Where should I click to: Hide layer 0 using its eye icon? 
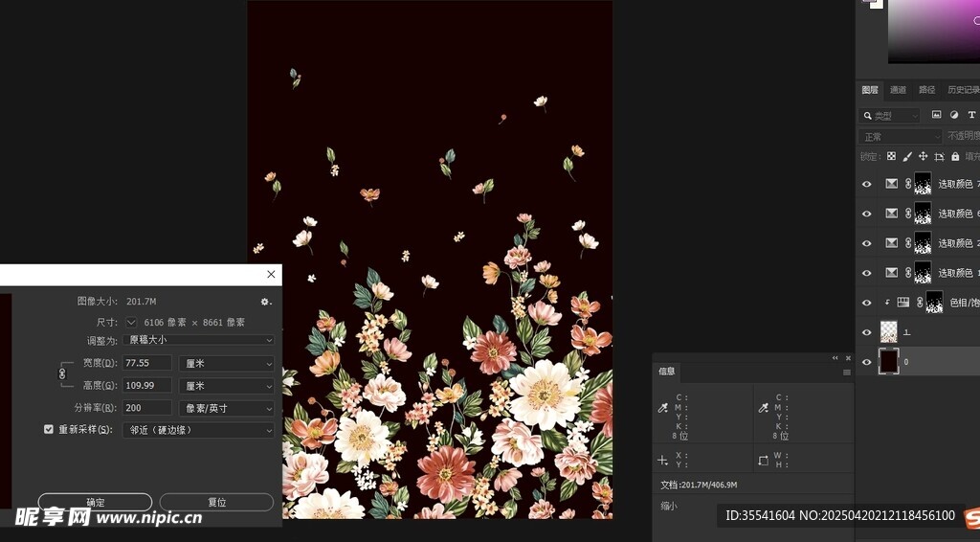point(867,362)
